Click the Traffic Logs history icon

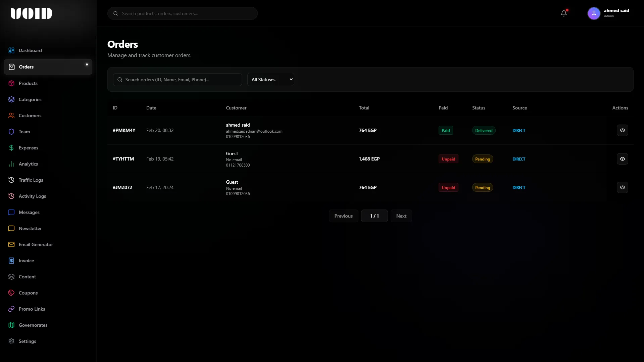(x=11, y=180)
